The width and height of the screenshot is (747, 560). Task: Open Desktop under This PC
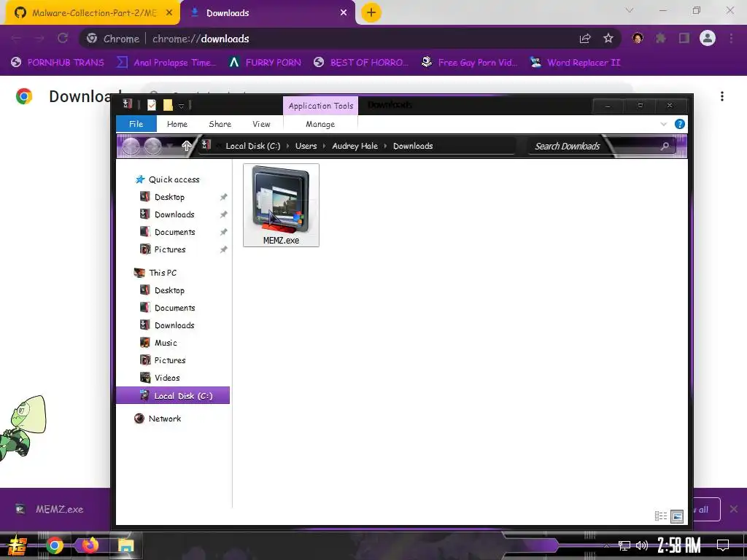tap(169, 290)
